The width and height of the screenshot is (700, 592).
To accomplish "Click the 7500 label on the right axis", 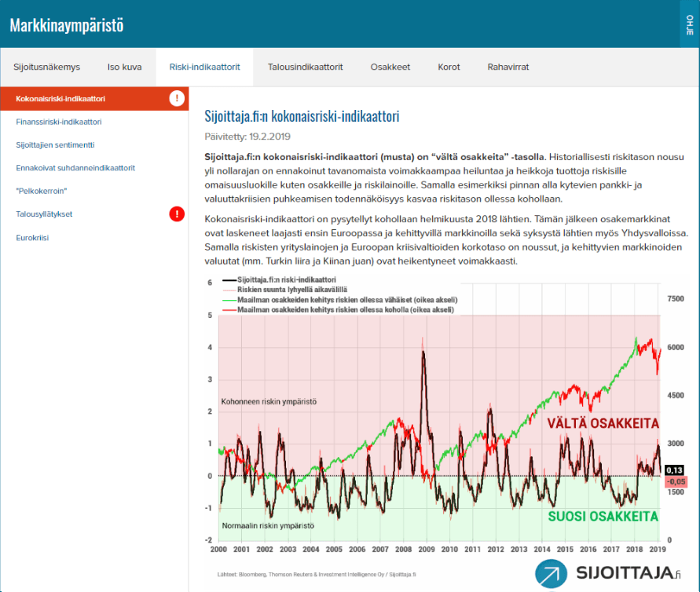I will 676,298.
